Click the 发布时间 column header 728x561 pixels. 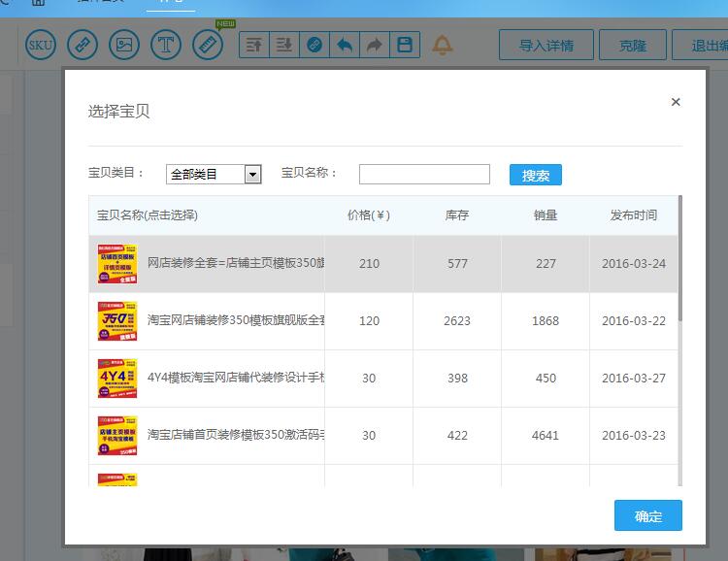(633, 215)
